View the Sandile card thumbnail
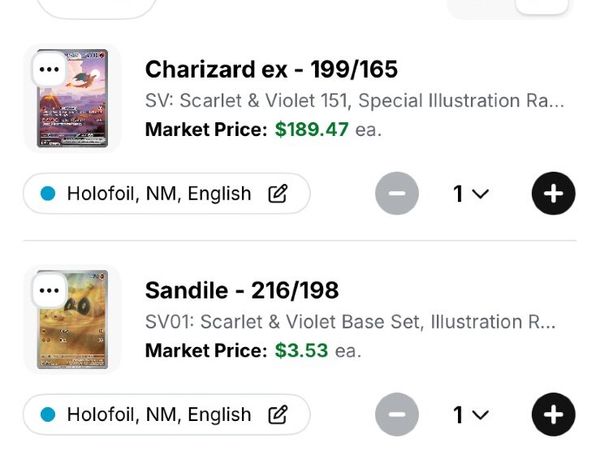Screen dimensions: 600x450 (x=72, y=319)
